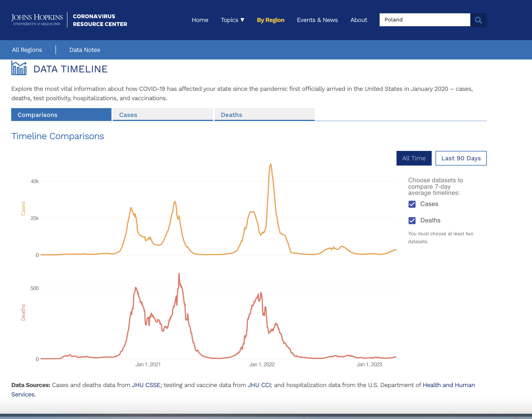Image resolution: width=532 pixels, height=419 pixels.
Task: Follow the Health and Human Services link
Action: (x=448, y=385)
